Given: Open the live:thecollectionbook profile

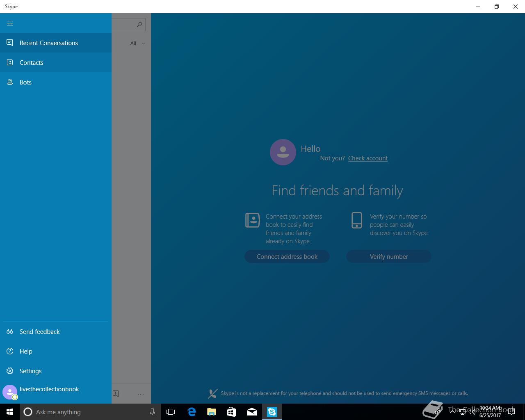Looking at the screenshot, I should [56, 392].
